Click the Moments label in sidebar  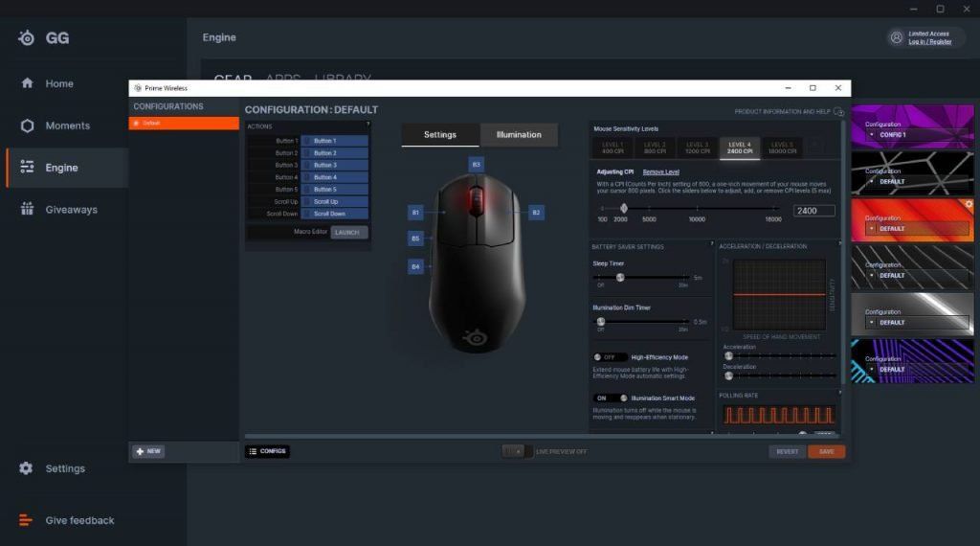[68, 125]
